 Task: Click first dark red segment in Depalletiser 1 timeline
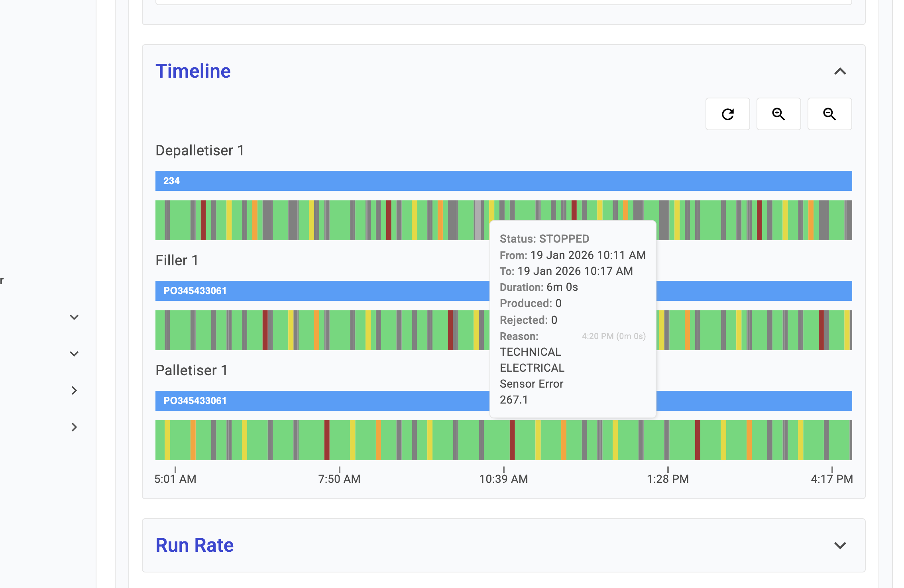pos(203,220)
